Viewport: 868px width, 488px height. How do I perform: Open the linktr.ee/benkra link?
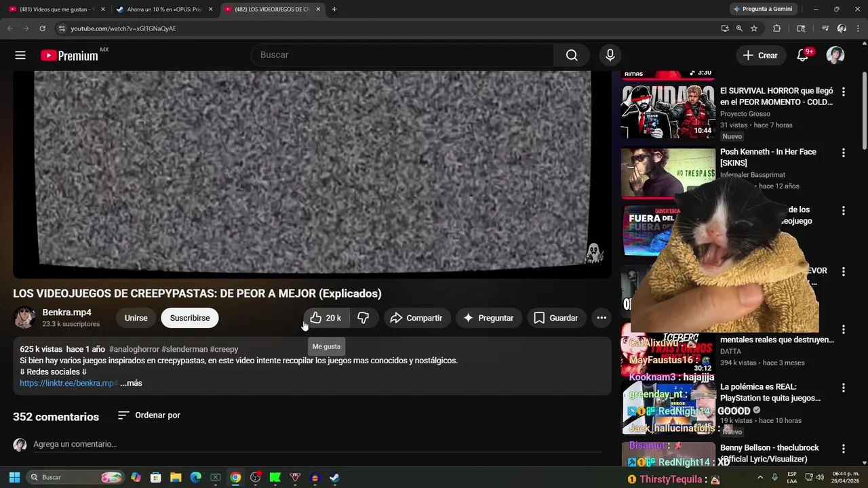68,383
